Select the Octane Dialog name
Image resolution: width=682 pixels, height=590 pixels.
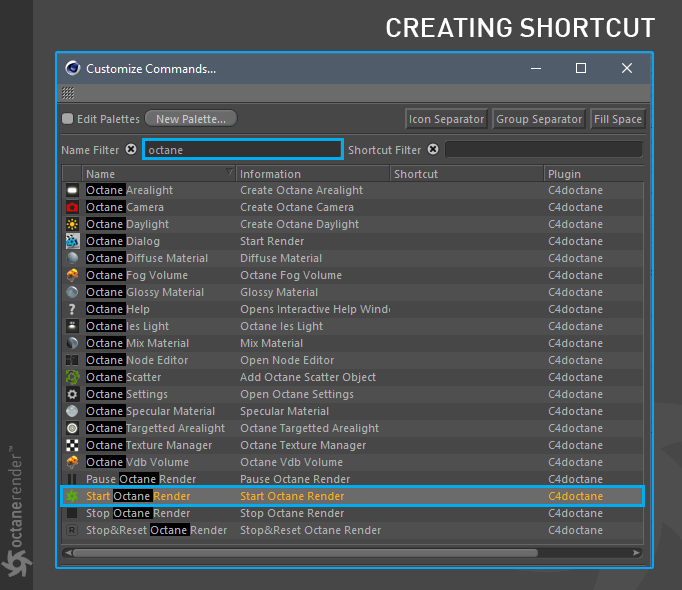123,241
